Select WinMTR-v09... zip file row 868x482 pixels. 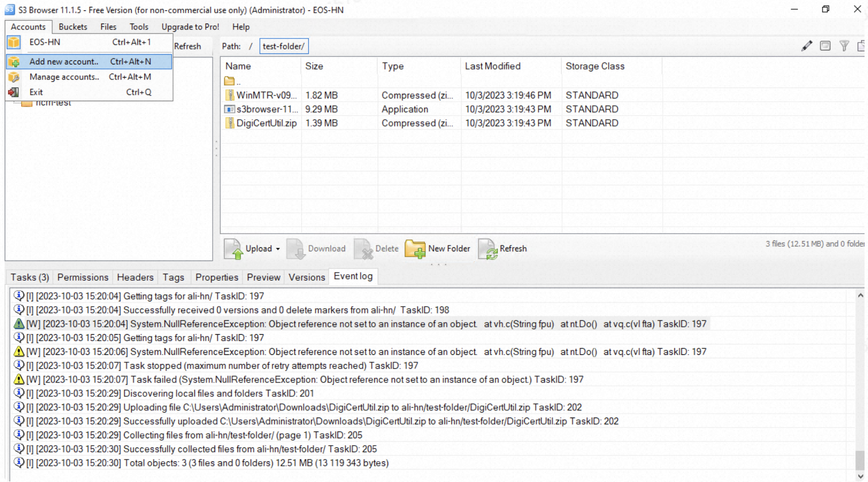pos(441,95)
